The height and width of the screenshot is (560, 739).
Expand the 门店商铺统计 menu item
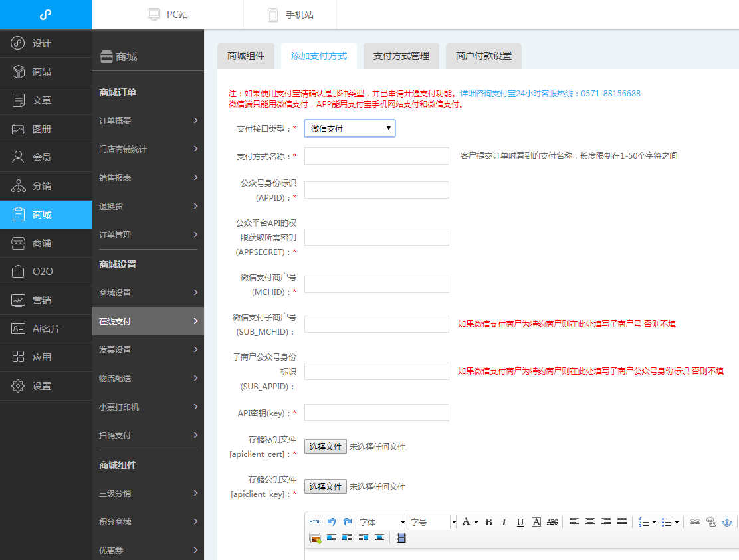[148, 149]
